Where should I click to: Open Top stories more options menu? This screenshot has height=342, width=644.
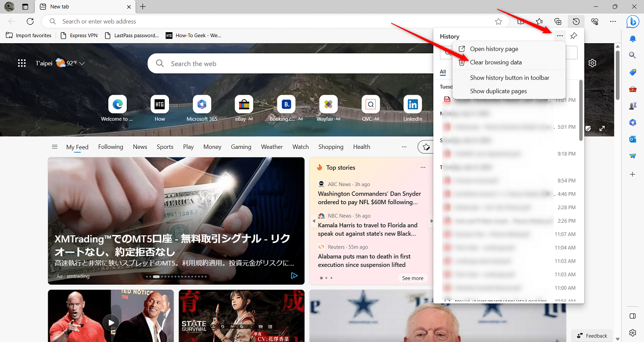pos(423,167)
